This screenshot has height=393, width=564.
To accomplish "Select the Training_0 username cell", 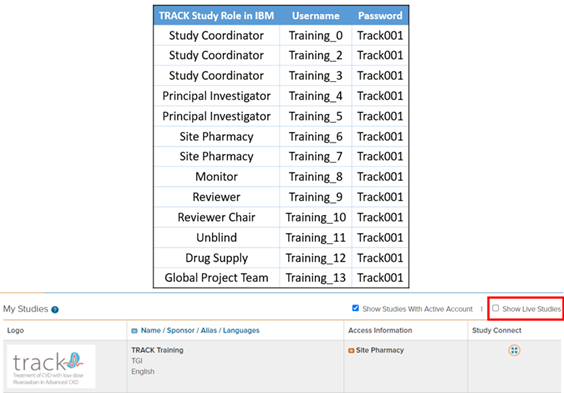I will coord(315,36).
